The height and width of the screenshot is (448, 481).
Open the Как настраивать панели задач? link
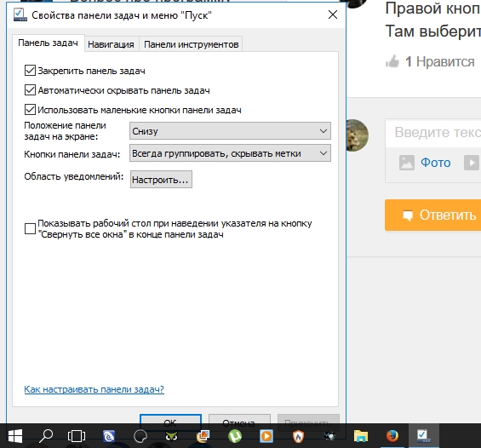[x=94, y=389]
